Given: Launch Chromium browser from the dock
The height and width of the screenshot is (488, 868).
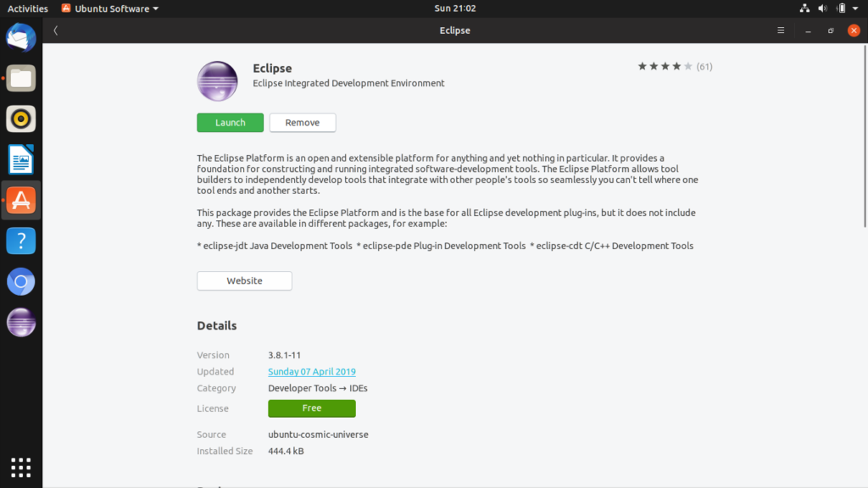Looking at the screenshot, I should pyautogui.click(x=21, y=281).
